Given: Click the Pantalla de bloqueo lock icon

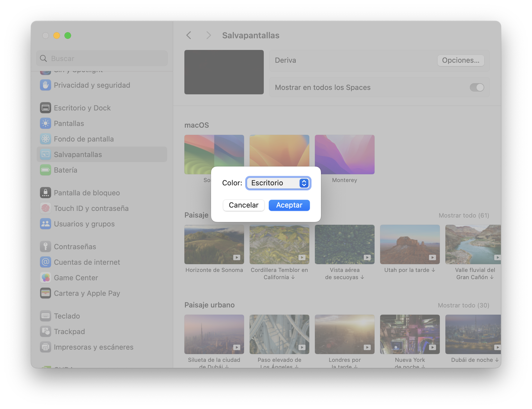Looking at the screenshot, I should pos(46,193).
